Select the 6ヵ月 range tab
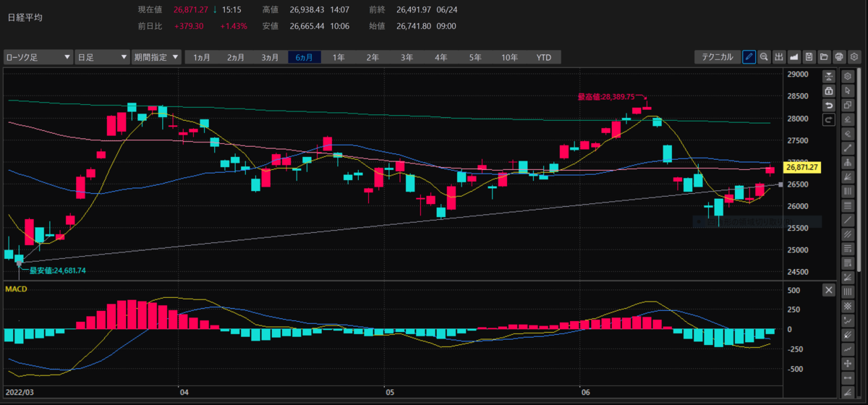 coord(305,56)
